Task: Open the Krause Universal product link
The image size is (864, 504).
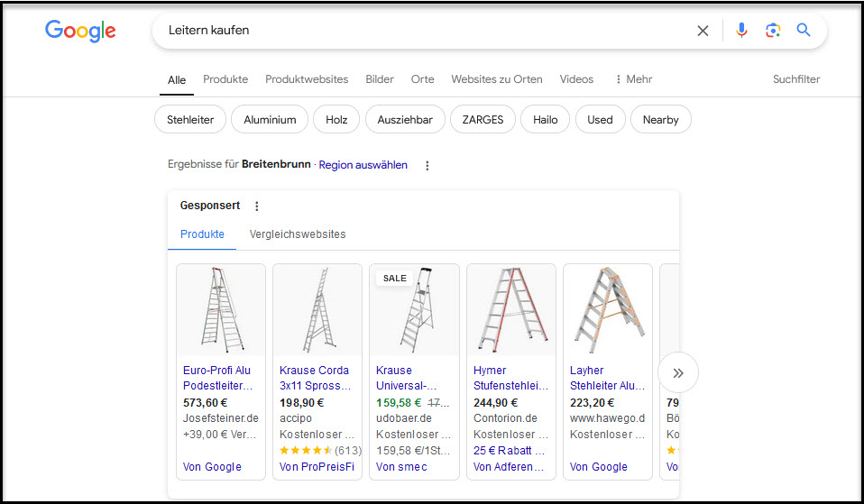Action: (406, 378)
